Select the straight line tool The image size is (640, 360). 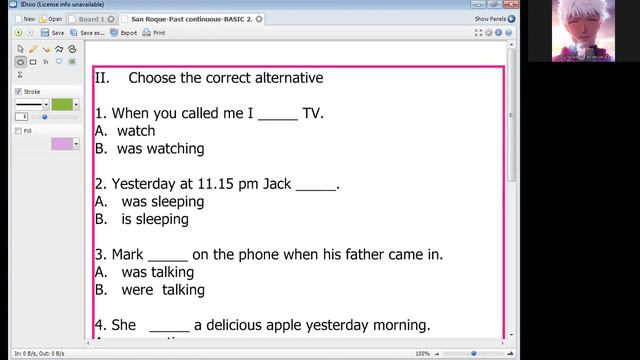(46, 49)
